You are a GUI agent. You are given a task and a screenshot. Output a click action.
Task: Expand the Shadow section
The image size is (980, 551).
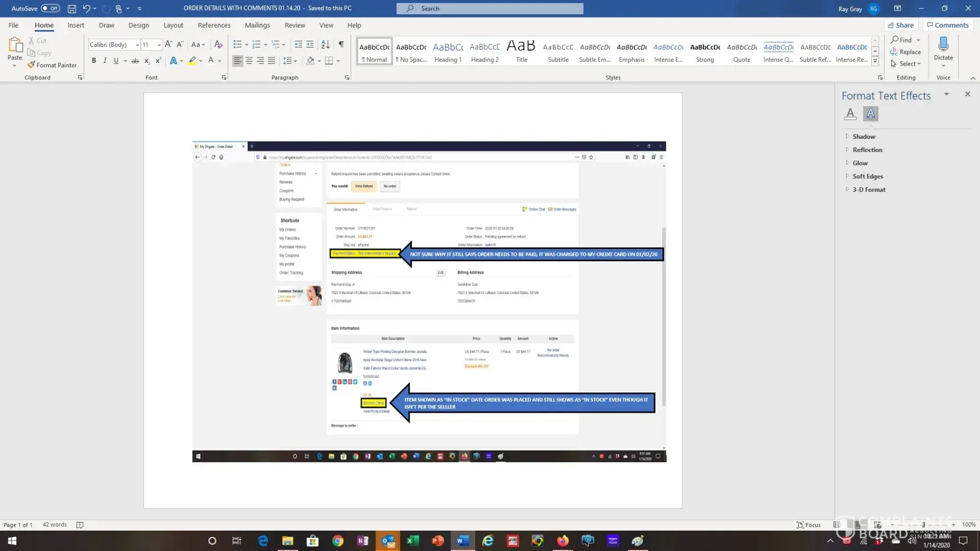tap(863, 136)
